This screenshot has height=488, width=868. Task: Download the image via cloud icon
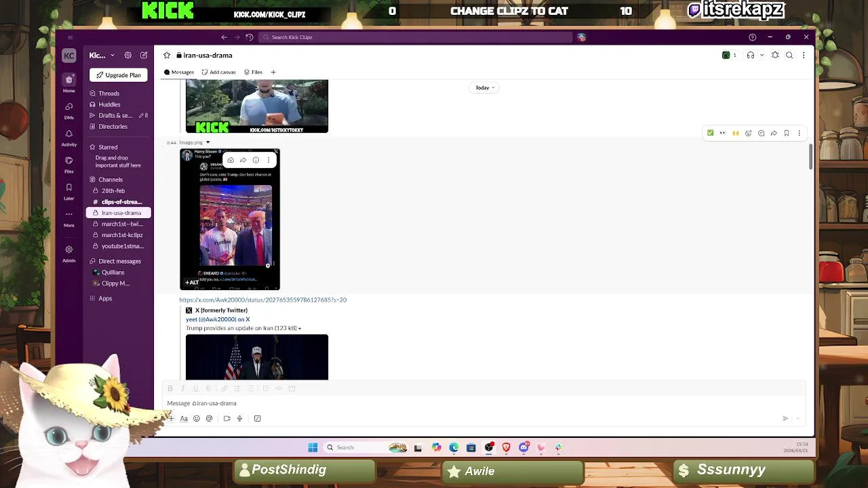pyautogui.click(x=231, y=160)
